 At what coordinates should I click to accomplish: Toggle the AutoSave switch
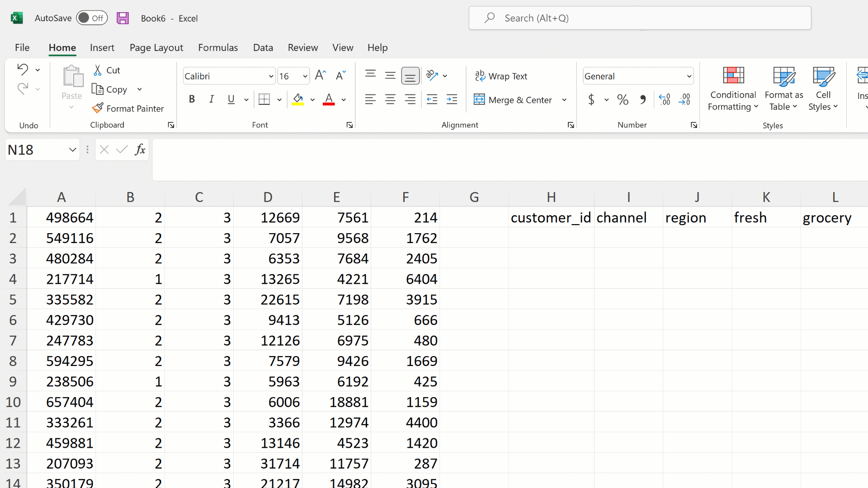click(x=91, y=18)
